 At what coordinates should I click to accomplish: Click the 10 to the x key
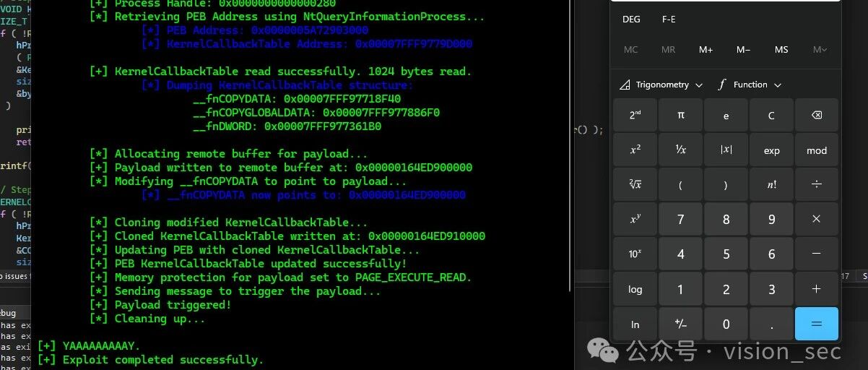(x=635, y=254)
